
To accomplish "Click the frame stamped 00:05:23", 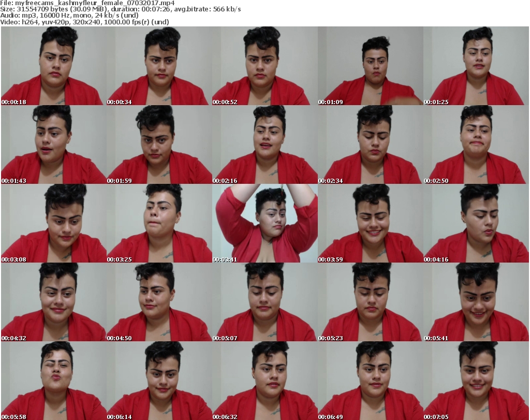I will tap(371, 302).
